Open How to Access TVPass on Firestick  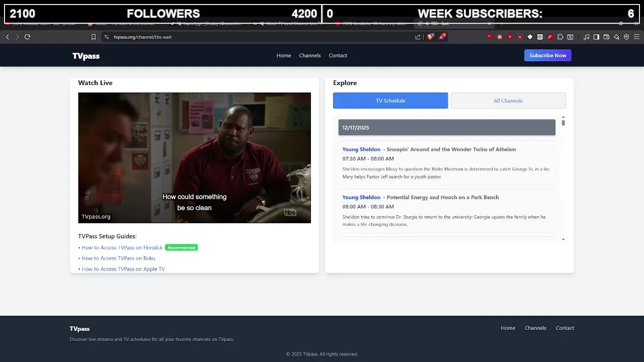tap(122, 247)
